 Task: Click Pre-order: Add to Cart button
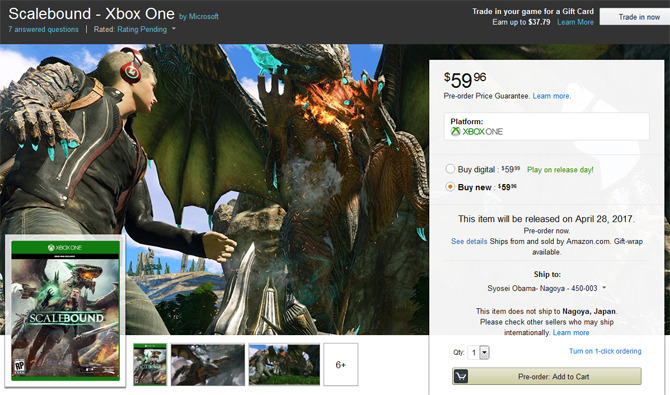[x=547, y=377]
